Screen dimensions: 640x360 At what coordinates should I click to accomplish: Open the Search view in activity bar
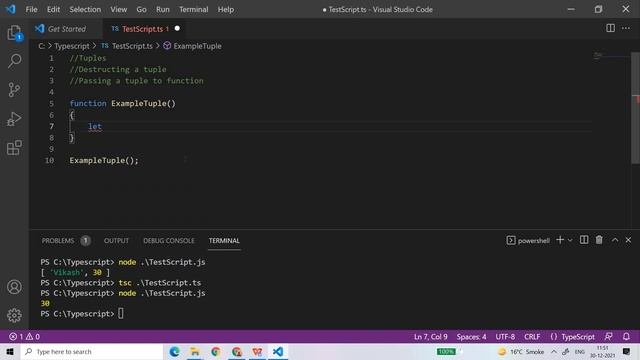tap(14, 61)
